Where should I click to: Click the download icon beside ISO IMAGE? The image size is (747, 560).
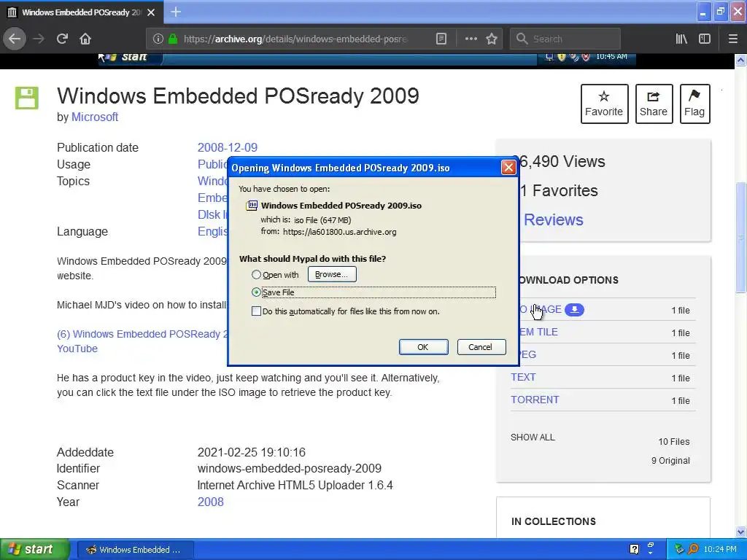pyautogui.click(x=575, y=309)
